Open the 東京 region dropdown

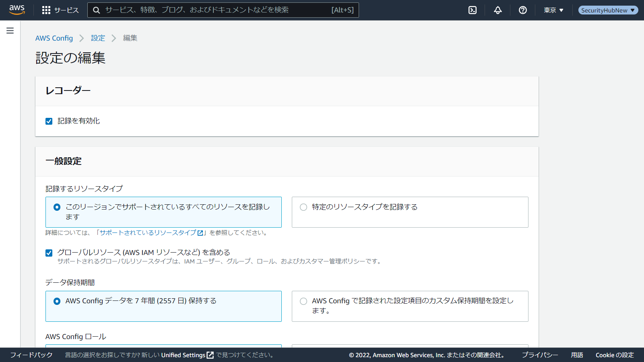pyautogui.click(x=553, y=10)
